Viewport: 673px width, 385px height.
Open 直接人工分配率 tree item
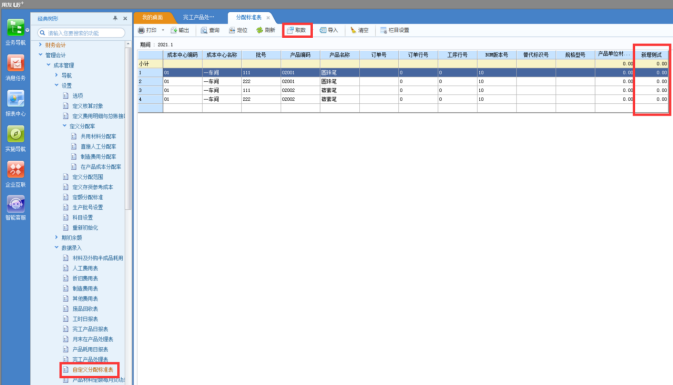pos(98,146)
